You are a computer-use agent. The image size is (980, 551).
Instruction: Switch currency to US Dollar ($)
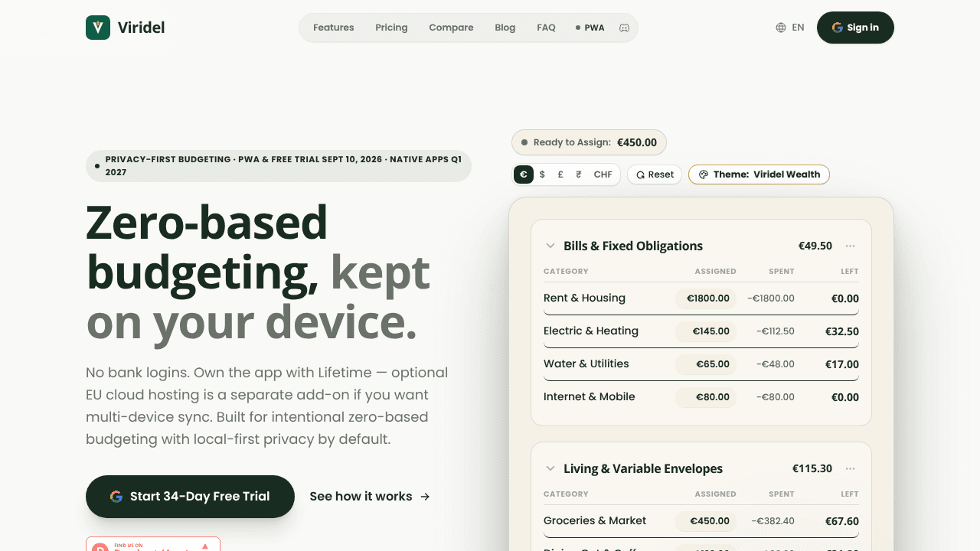coord(542,174)
